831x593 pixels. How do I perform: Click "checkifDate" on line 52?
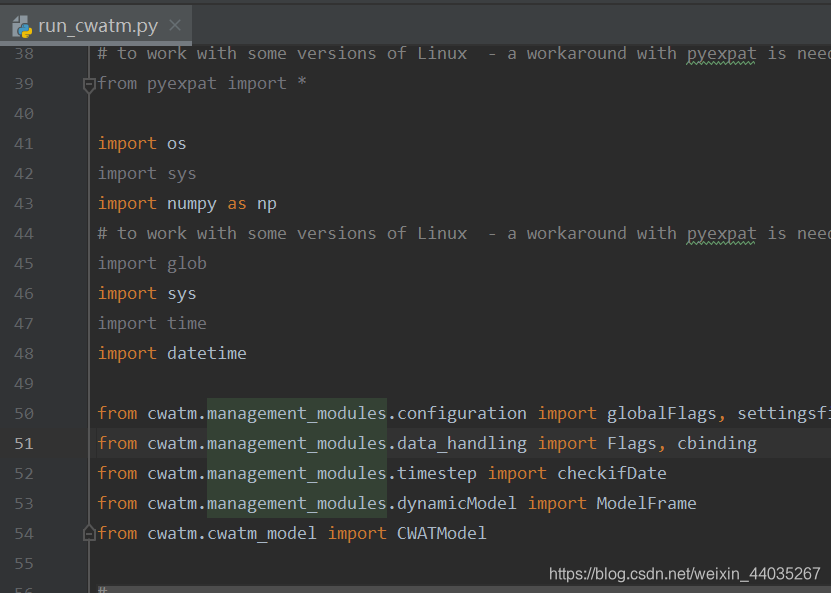click(x=612, y=473)
